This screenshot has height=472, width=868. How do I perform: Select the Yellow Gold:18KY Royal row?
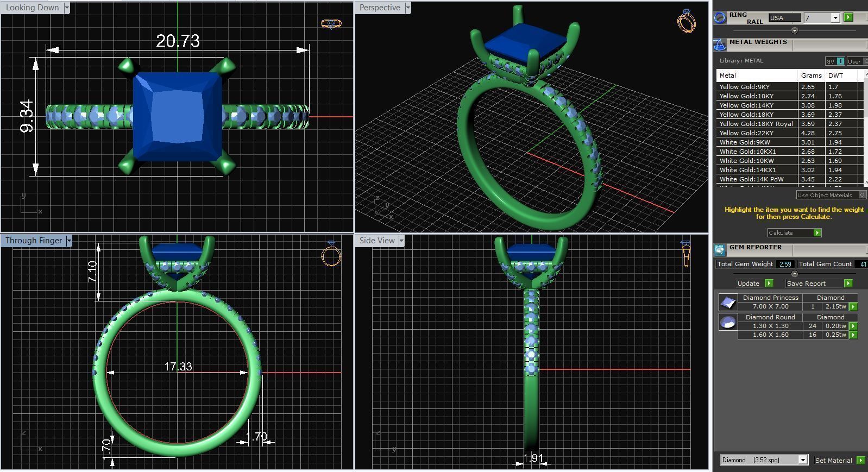[790, 124]
